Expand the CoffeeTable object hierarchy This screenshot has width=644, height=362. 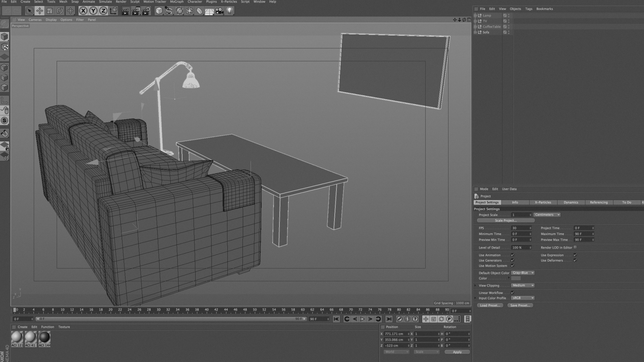(x=475, y=27)
